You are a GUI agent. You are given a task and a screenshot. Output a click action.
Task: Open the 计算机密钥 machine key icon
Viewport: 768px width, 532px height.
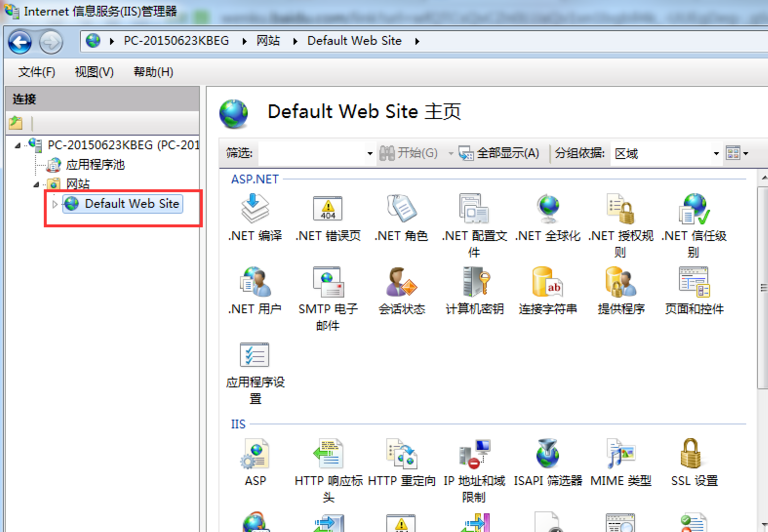(x=474, y=282)
